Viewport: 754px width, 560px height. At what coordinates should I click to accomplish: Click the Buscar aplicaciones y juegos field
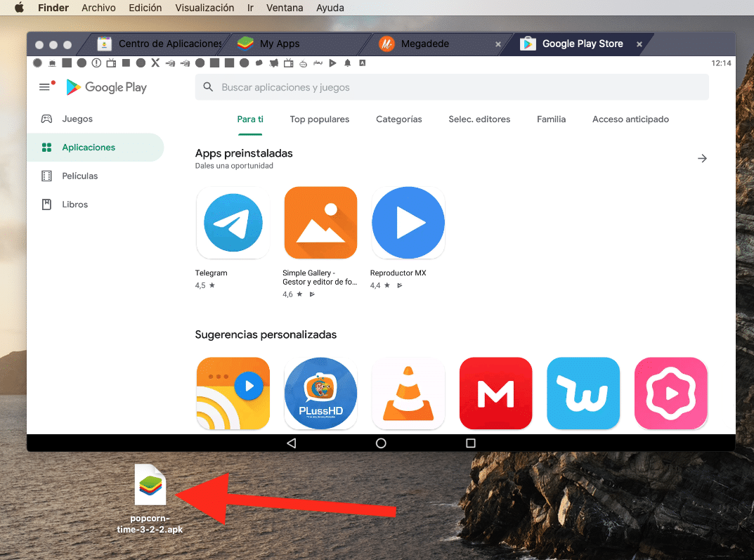[x=451, y=88]
